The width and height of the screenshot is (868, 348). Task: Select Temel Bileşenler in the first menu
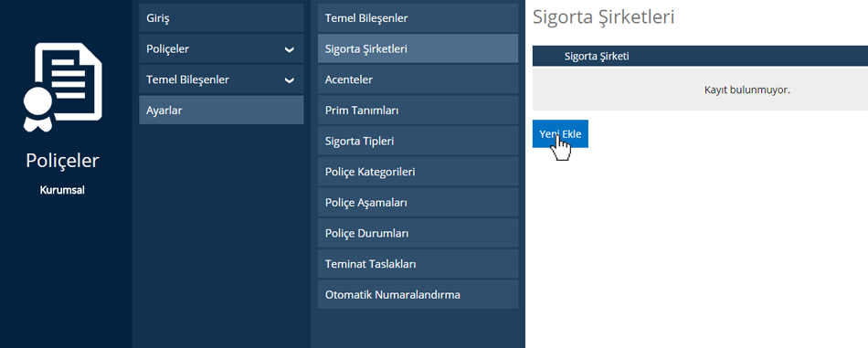pyautogui.click(x=221, y=79)
